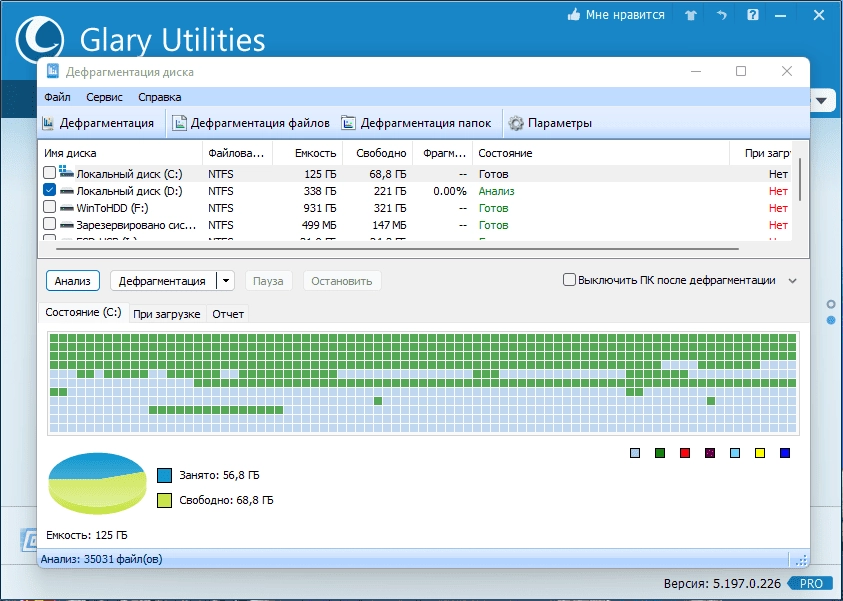Image resolution: width=843 pixels, height=601 pixels.
Task: Click the drive icon of Зарезервировано системой
Action: pyautogui.click(x=66, y=225)
